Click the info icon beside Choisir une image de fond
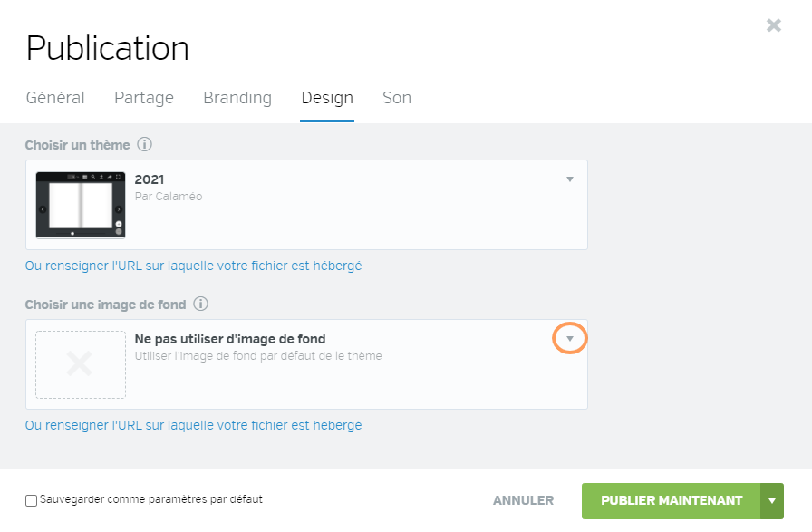Viewport: 812px width, 532px height. tap(200, 305)
